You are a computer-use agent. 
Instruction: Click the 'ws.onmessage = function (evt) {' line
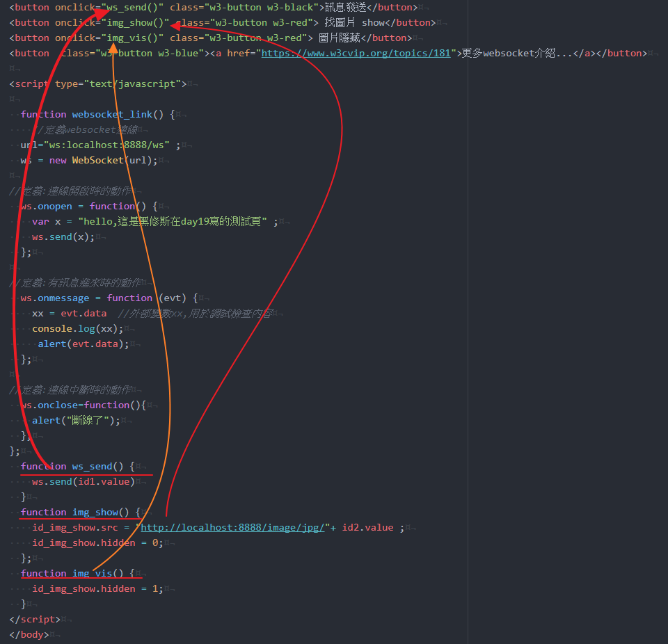point(109,298)
